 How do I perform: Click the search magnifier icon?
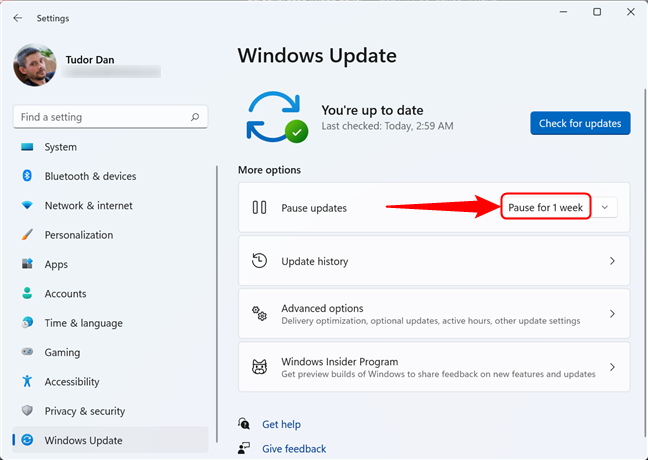pos(195,117)
